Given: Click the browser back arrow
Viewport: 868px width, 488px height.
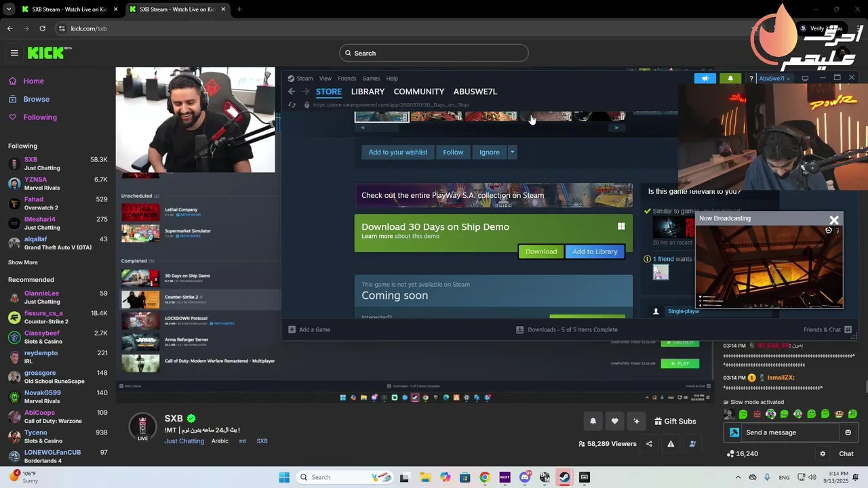Looking at the screenshot, I should coord(10,28).
